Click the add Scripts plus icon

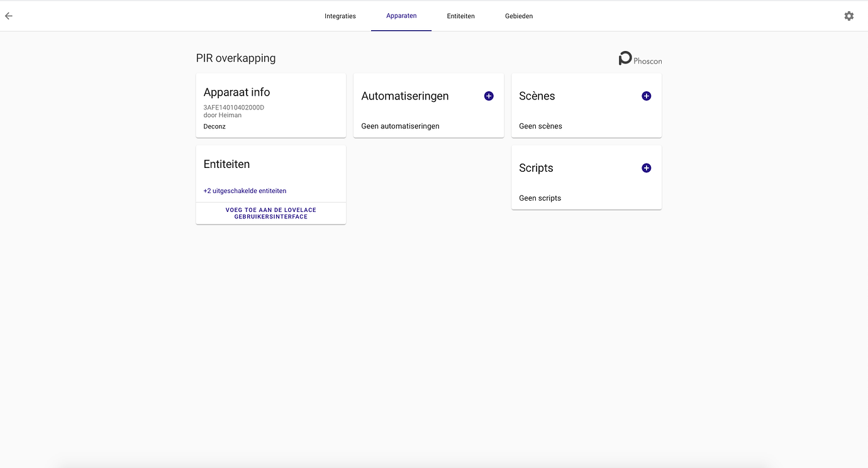[646, 168]
